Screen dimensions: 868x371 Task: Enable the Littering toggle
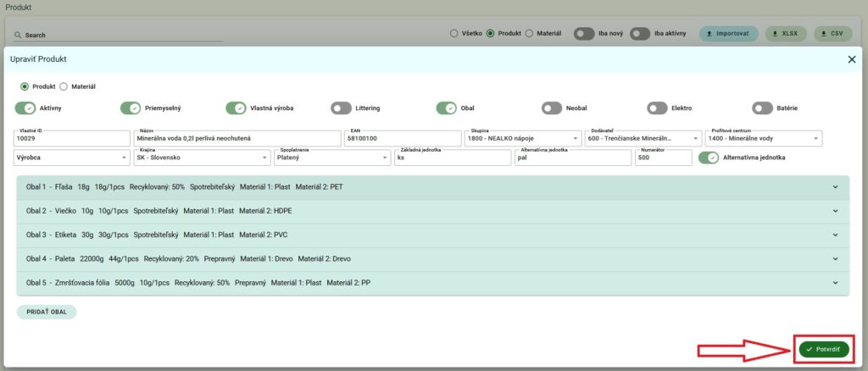[x=342, y=108]
